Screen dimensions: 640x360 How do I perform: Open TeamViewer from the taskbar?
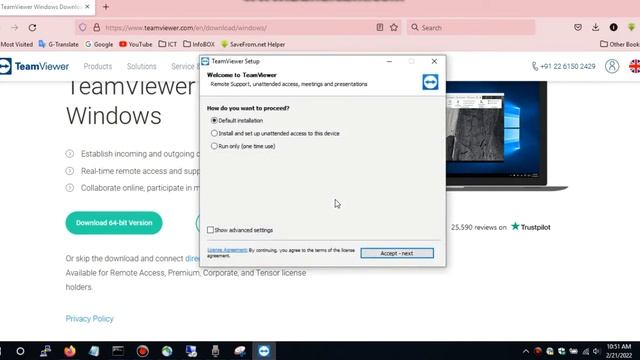coord(264,351)
